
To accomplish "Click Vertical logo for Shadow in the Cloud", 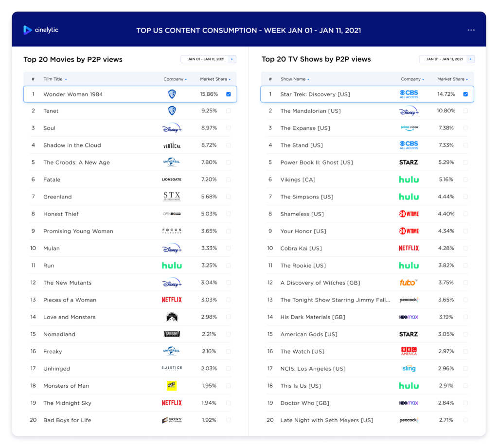I will 172,145.
